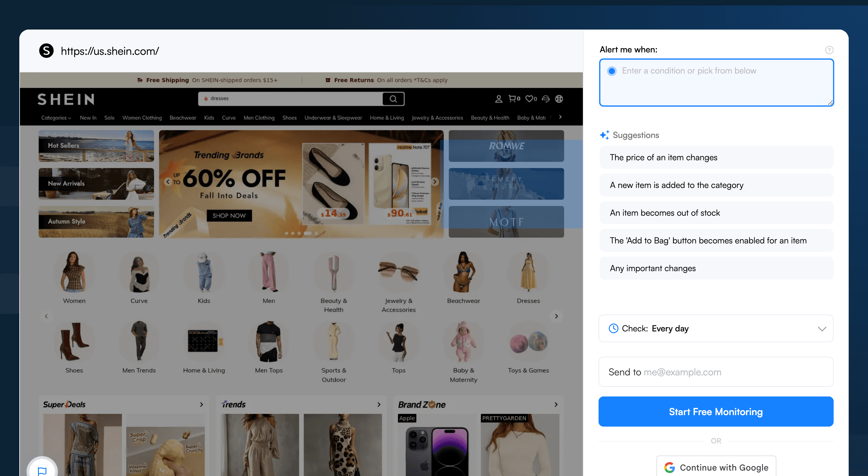Open the Women Clothing menu item
This screenshot has height=476, width=868.
tap(142, 118)
